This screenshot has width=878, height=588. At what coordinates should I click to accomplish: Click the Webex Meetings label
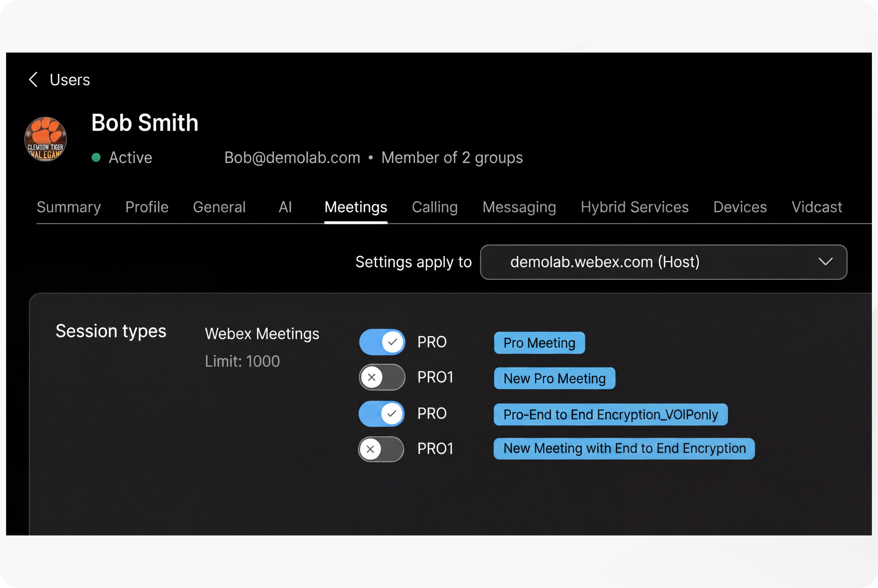pyautogui.click(x=262, y=334)
